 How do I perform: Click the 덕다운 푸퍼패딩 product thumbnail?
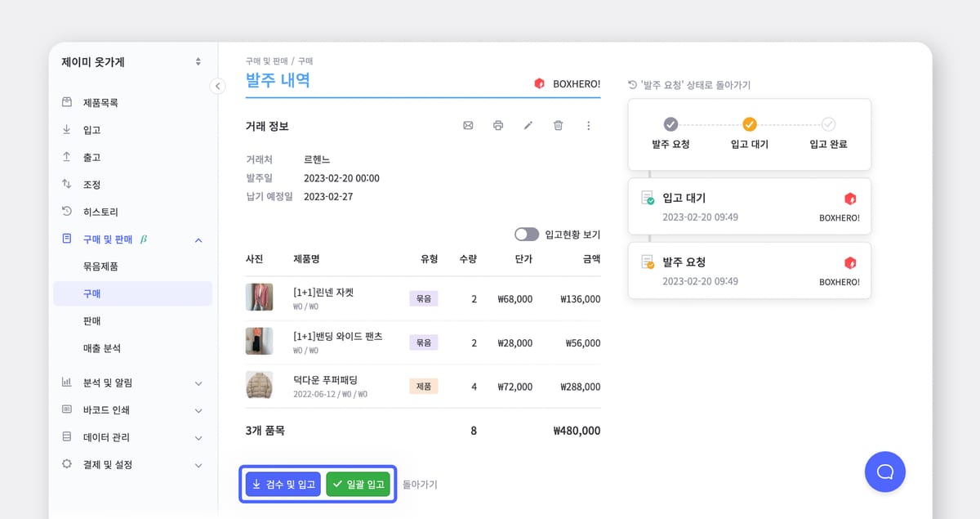click(x=259, y=386)
